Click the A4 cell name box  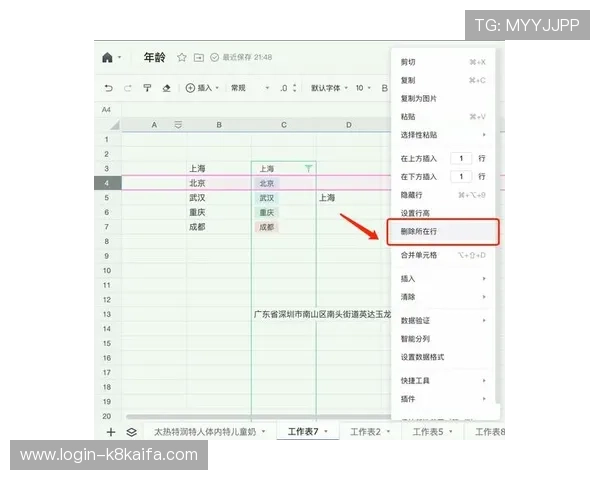pos(106,110)
